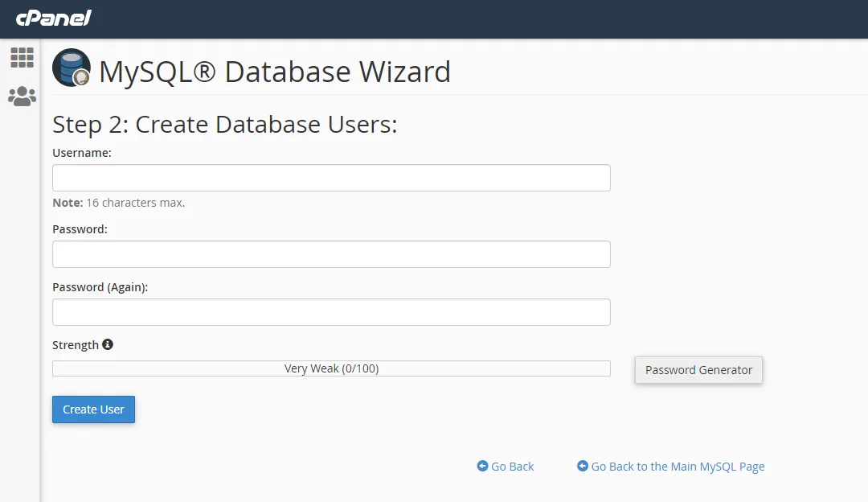
Task: Click the Username: label
Action: click(x=82, y=153)
